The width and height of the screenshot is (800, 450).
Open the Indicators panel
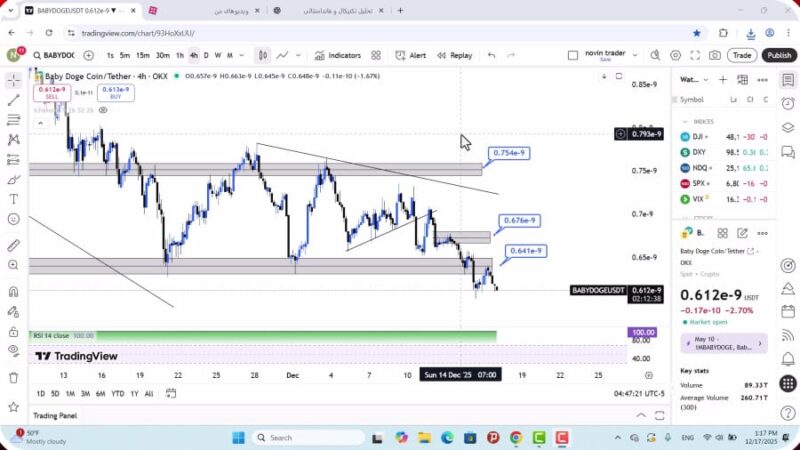point(337,55)
